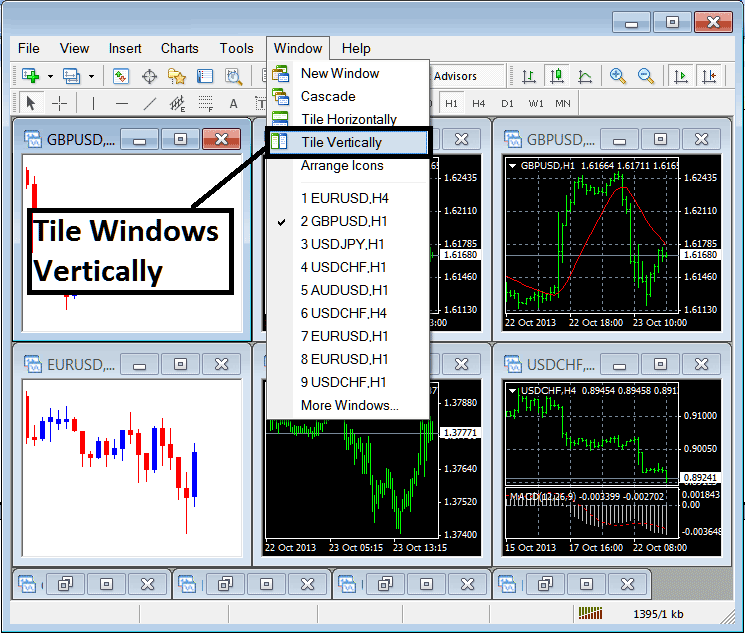Expand the dropdown arrow beside Profiles icon
The height and width of the screenshot is (634, 745).
(x=91, y=76)
